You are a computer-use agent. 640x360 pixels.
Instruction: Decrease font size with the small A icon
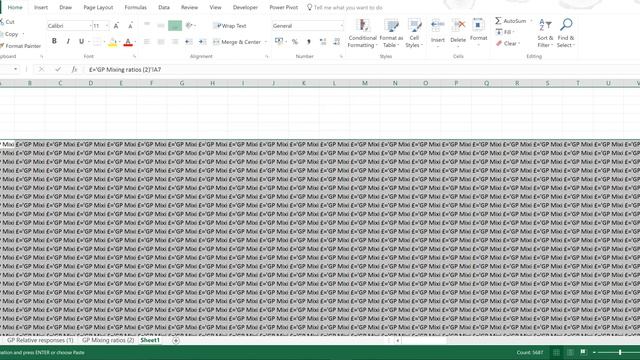(130, 26)
